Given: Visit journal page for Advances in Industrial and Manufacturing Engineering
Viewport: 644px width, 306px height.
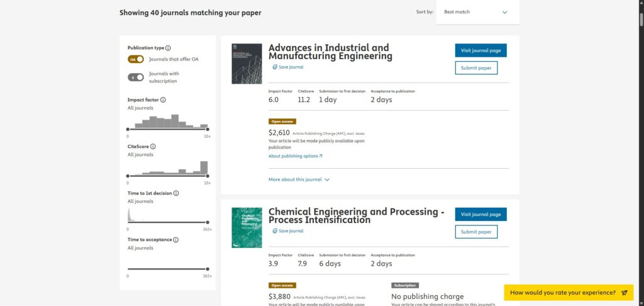Looking at the screenshot, I should (480, 50).
